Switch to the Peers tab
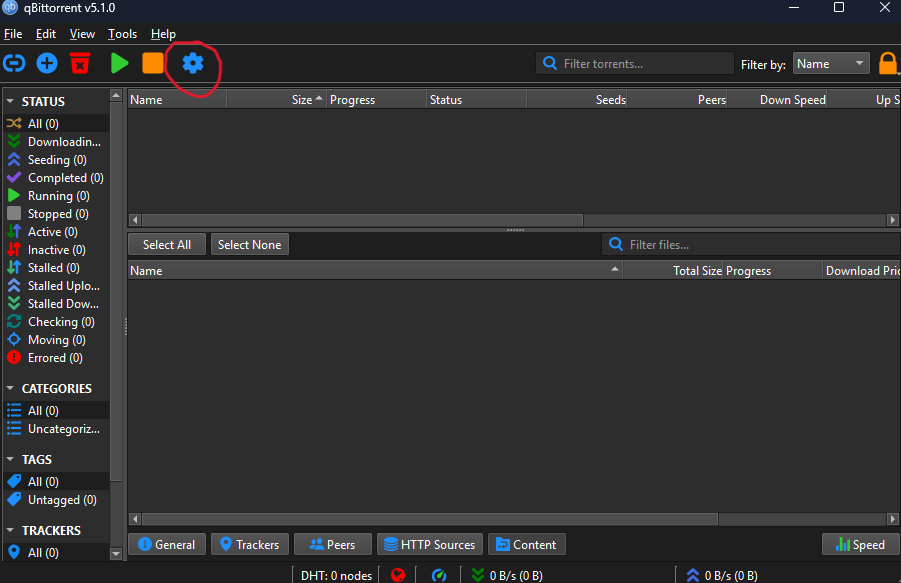This screenshot has width=901, height=583. tap(333, 544)
